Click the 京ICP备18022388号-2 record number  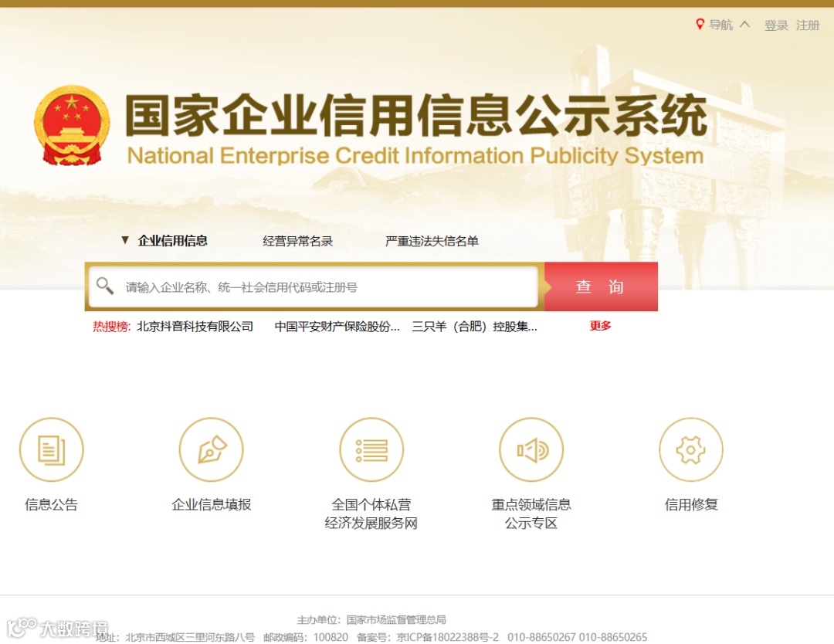pyautogui.click(x=448, y=637)
